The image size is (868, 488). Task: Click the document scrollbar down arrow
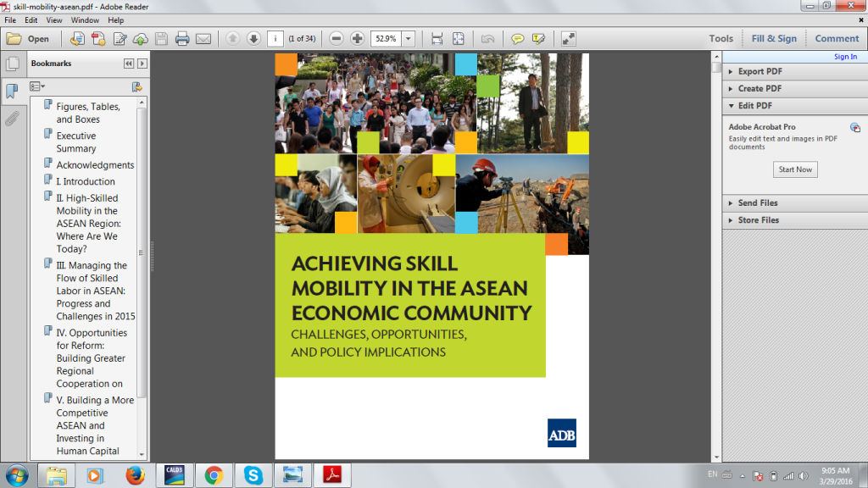[716, 457]
